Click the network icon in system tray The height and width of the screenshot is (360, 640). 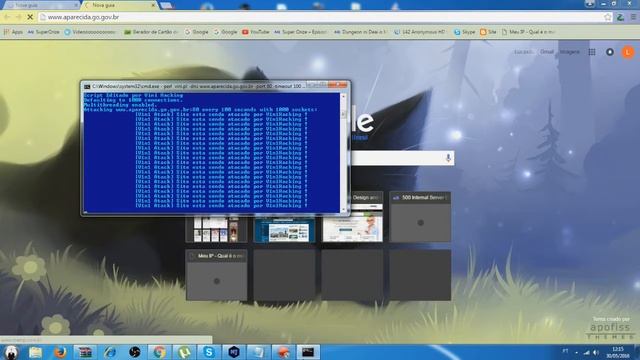[x=586, y=352]
